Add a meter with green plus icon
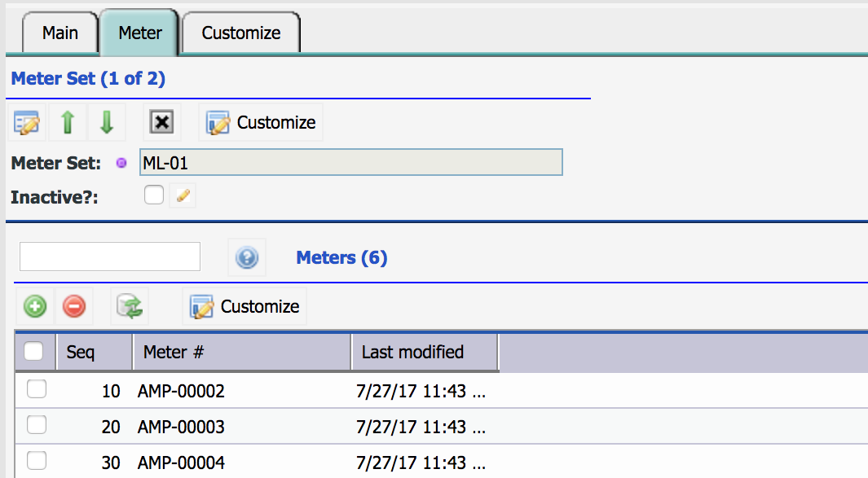868x478 pixels. coord(35,306)
